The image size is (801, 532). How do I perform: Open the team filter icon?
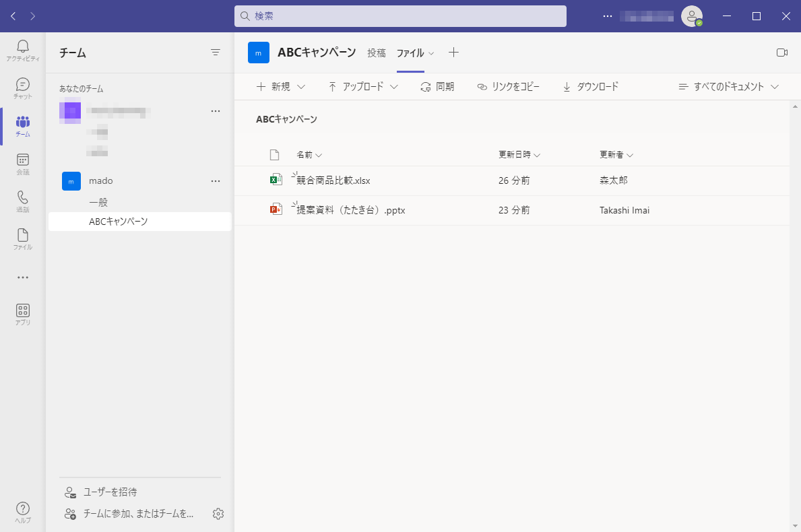coord(216,52)
